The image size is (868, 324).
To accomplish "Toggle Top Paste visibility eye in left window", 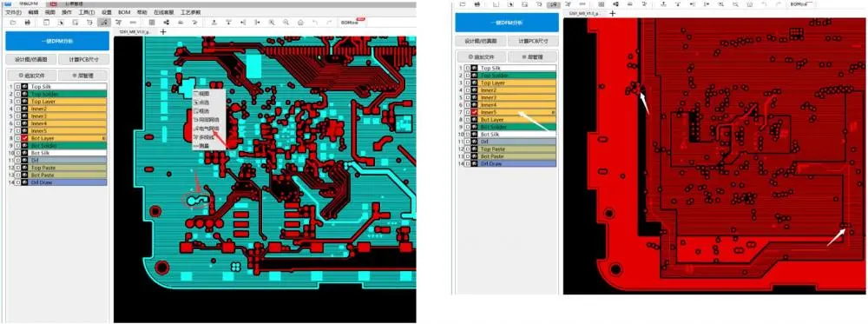I will click(24, 168).
